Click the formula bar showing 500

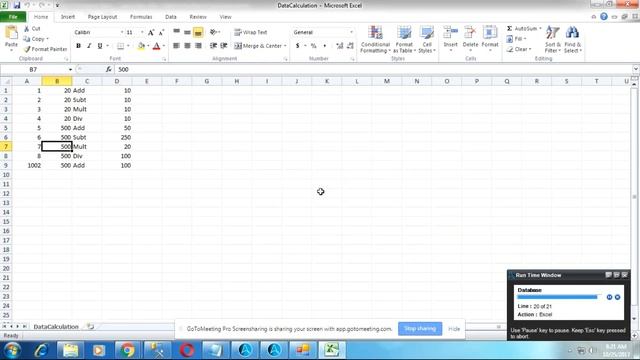pos(373,69)
